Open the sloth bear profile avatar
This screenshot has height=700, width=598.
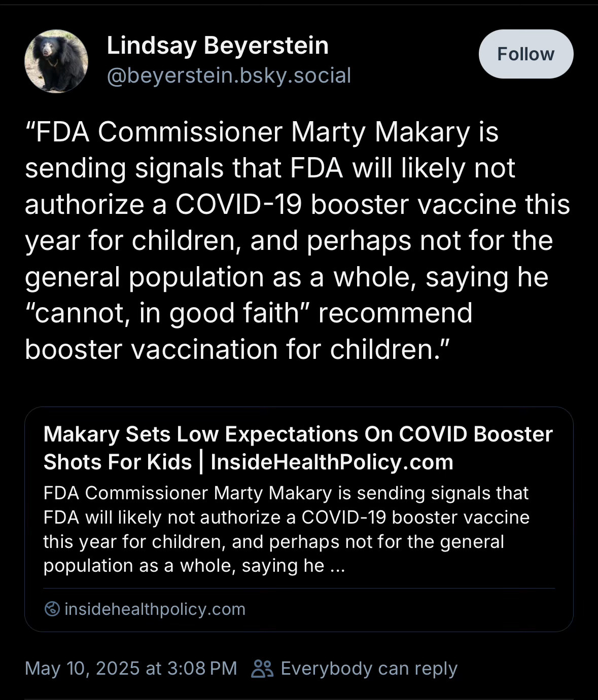(56, 61)
